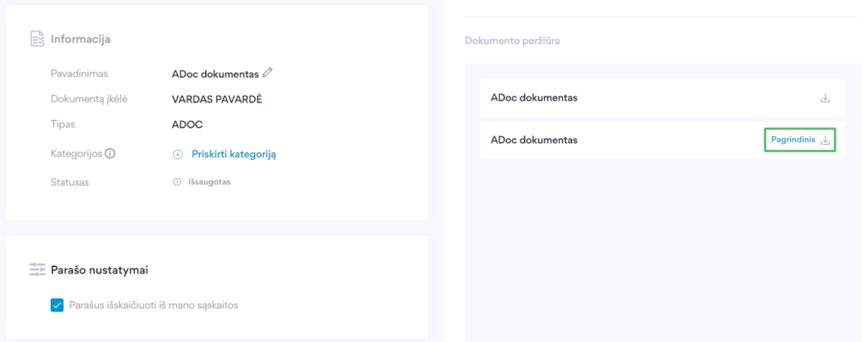Click the Tipas label
Screen dimensions: 868x342
63,125
